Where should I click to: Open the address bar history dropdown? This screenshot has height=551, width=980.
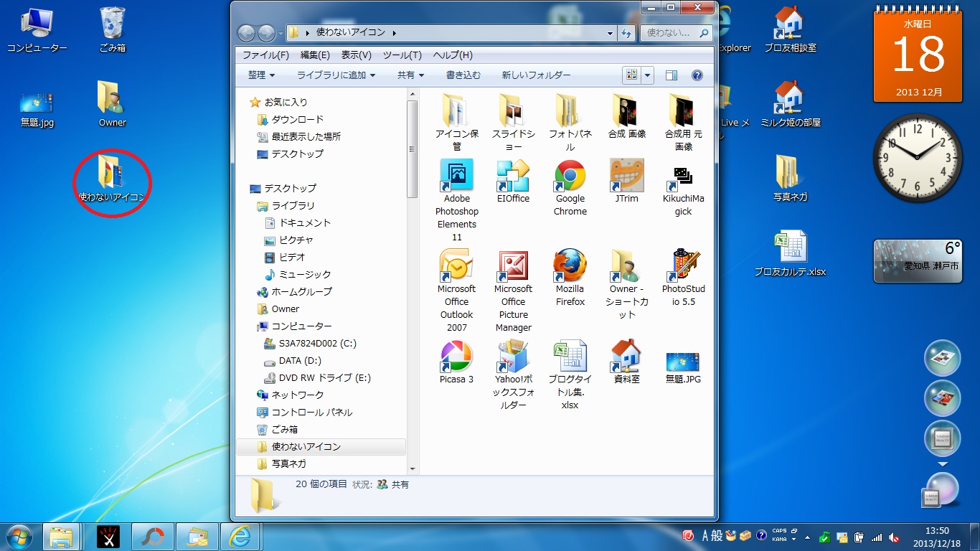[611, 33]
